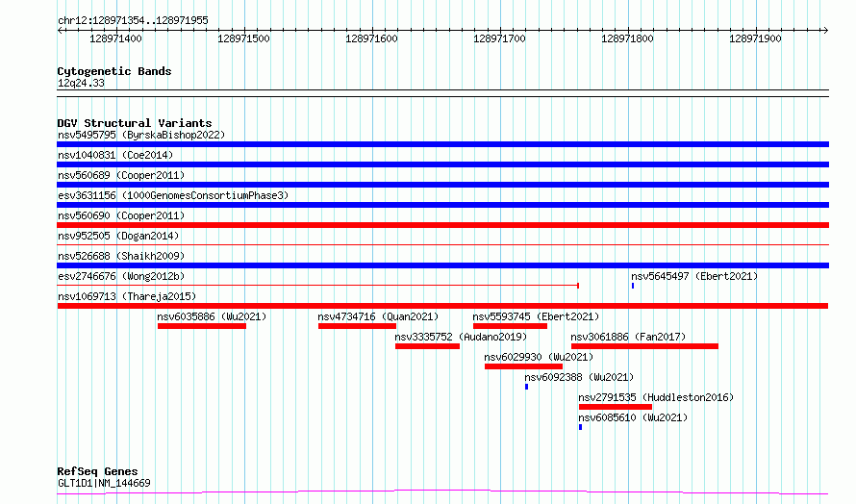The height and width of the screenshot is (504, 856).
Task: Open nsv4734716 (Quan2021) label
Action: (378, 316)
